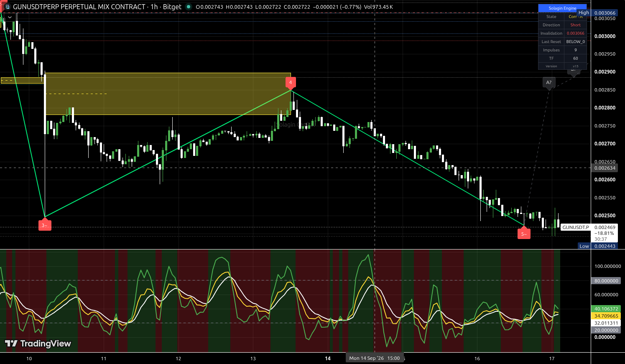Click the Corr · A state value
The height and width of the screenshot is (364, 625).
[575, 17]
